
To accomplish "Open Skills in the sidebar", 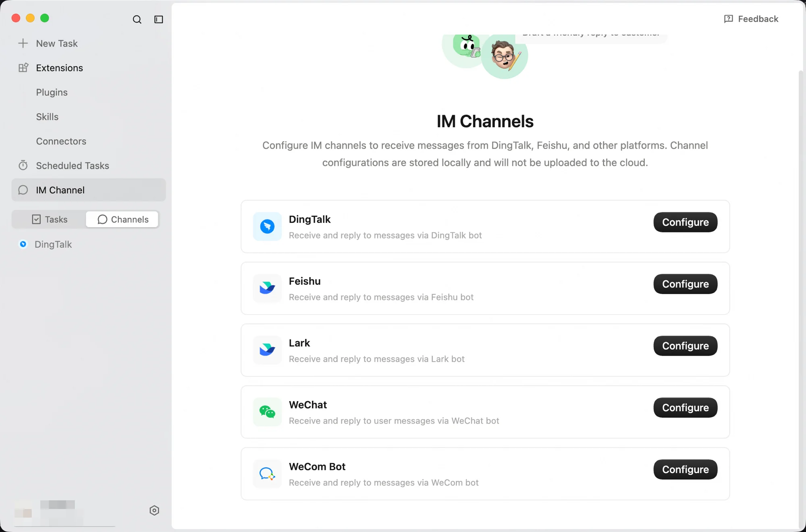I will pos(47,117).
